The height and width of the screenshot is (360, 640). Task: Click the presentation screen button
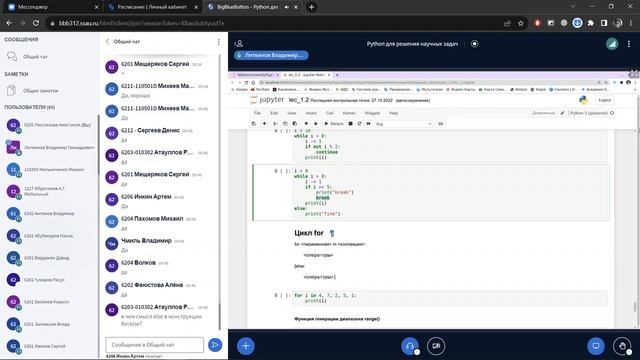(596, 346)
